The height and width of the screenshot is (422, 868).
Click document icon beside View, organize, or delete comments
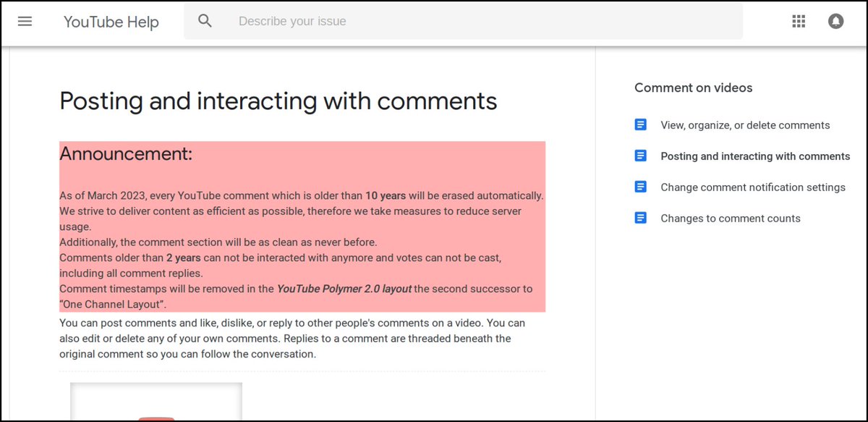pos(640,125)
